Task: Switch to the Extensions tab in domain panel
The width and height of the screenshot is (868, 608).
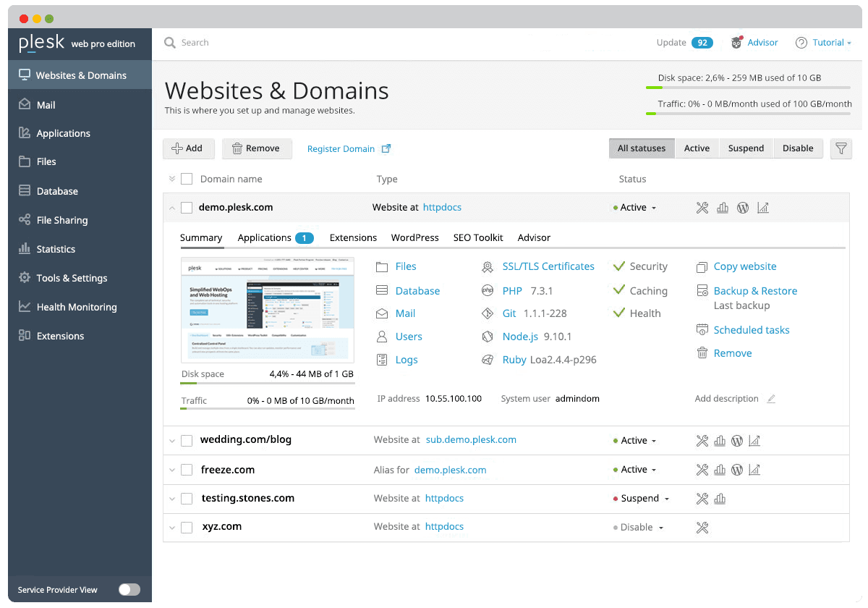Action: pos(353,237)
